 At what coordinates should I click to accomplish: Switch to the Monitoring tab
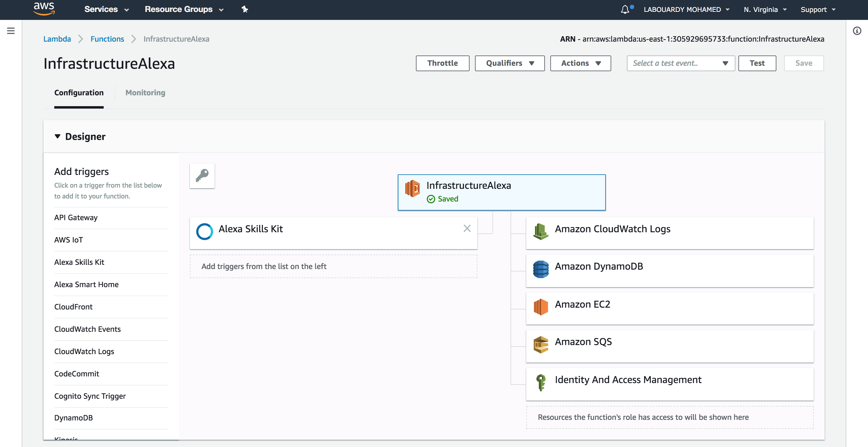145,93
